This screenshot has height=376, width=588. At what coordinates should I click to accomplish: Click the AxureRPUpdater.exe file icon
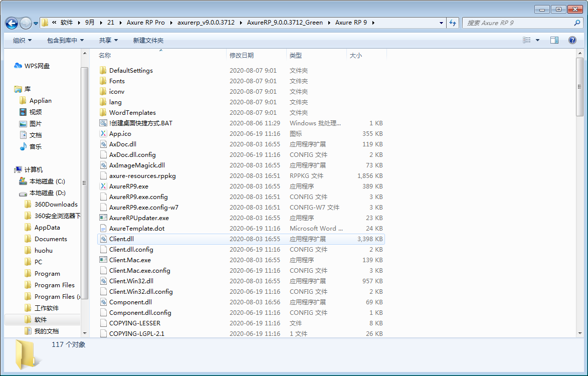click(x=103, y=218)
